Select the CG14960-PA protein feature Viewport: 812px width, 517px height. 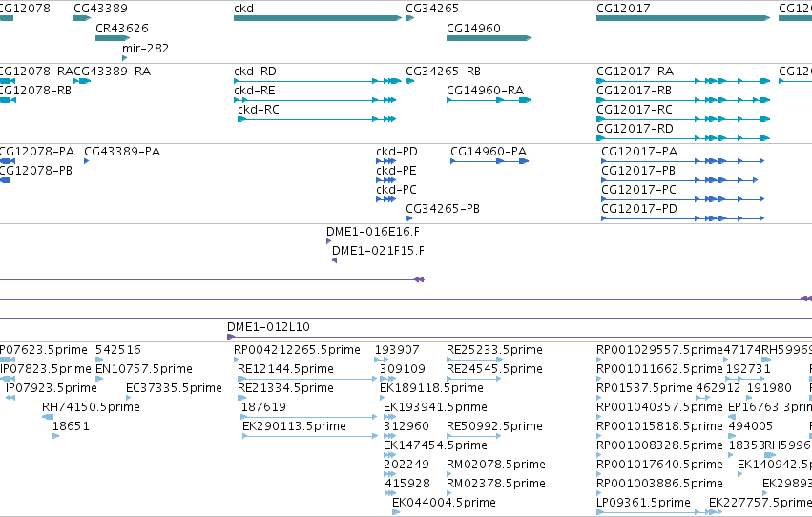(x=489, y=161)
